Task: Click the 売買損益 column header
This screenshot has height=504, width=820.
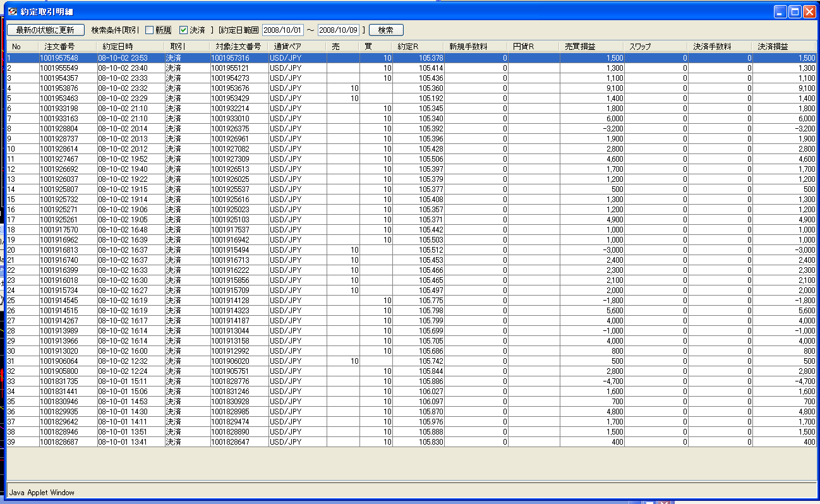Action: tap(593, 47)
